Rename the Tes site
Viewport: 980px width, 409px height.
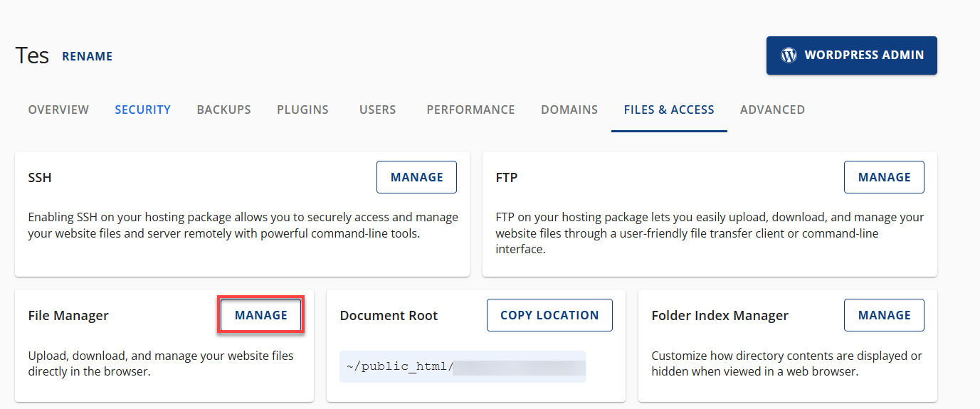coord(87,56)
